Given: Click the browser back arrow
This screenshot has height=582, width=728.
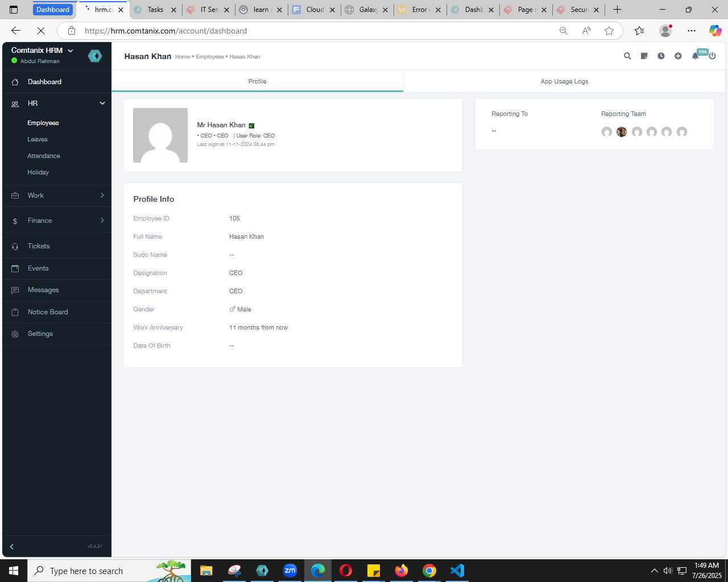Looking at the screenshot, I should [16, 31].
